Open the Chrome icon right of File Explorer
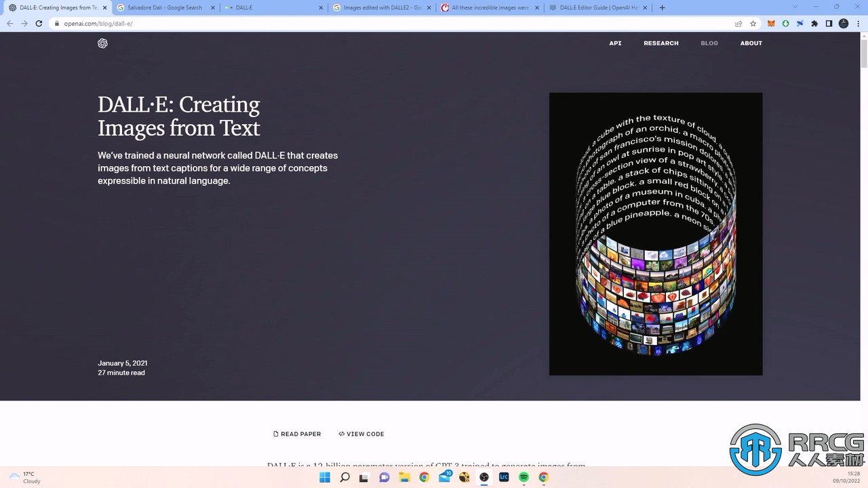The height and width of the screenshot is (488, 868). [x=424, y=477]
